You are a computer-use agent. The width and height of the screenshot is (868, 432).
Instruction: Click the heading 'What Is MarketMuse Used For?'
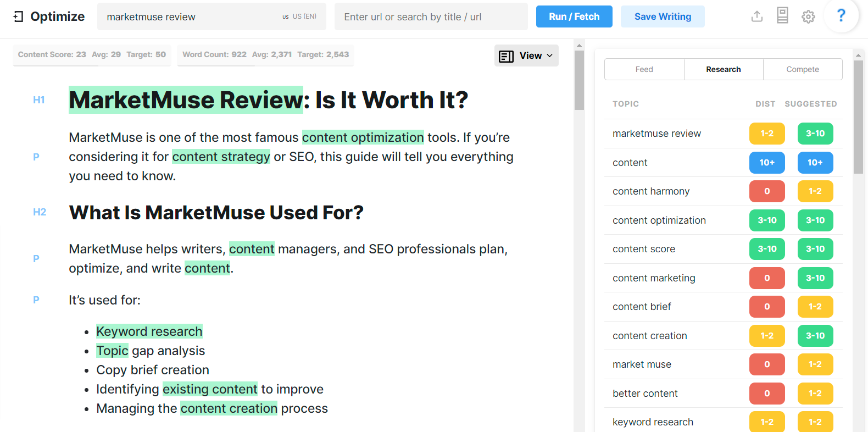click(216, 213)
